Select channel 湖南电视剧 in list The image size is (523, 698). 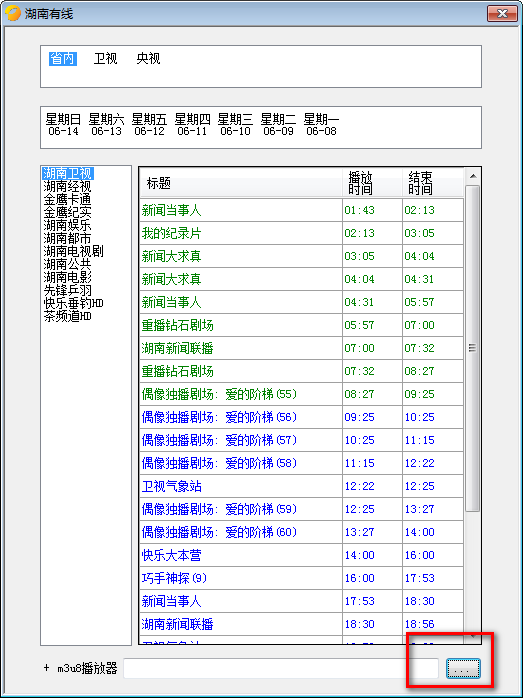click(x=73, y=251)
